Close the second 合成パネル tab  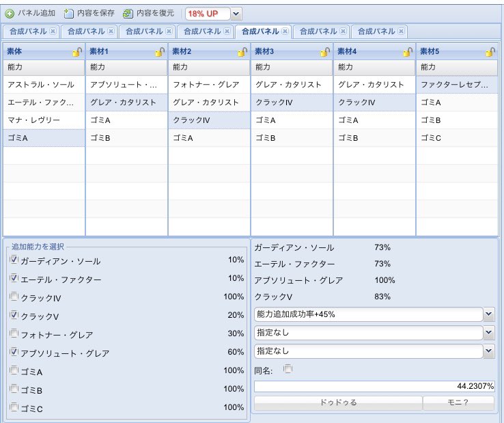111,31
